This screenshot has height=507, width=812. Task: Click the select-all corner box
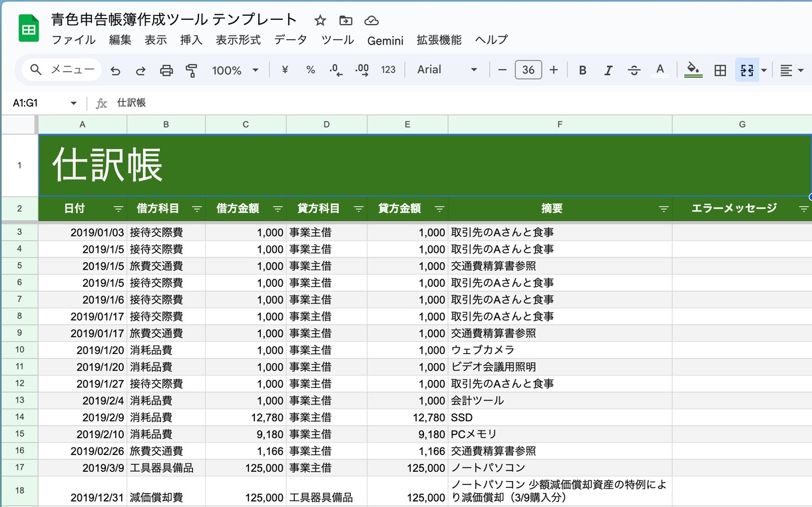pyautogui.click(x=19, y=124)
